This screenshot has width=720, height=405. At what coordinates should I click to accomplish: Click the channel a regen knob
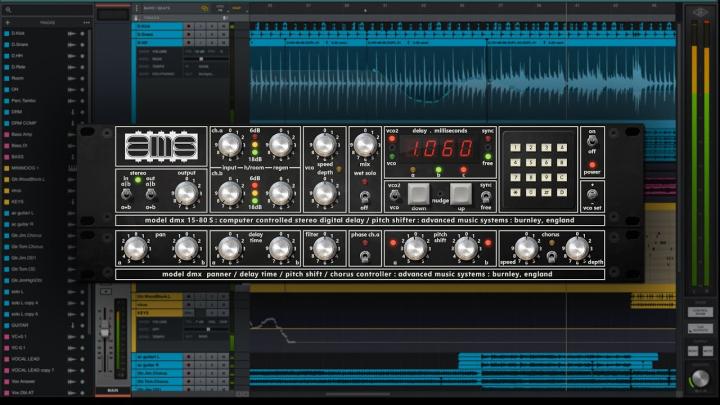(x=280, y=146)
